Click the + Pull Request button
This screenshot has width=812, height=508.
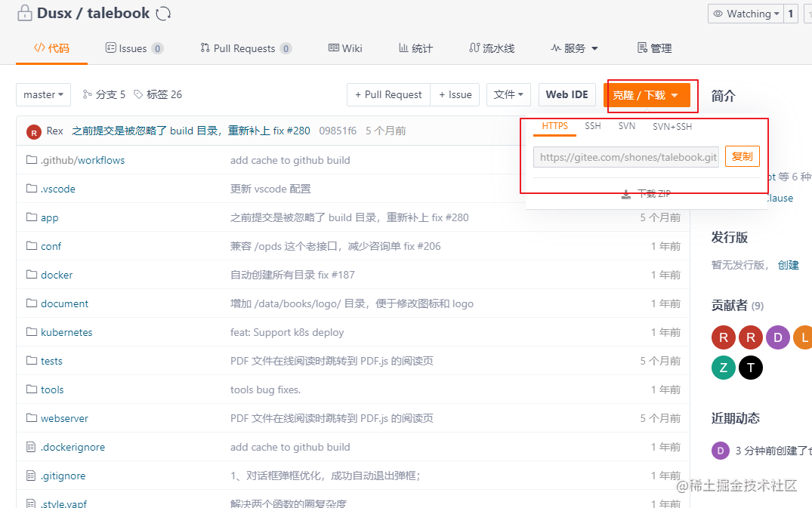[388, 94]
